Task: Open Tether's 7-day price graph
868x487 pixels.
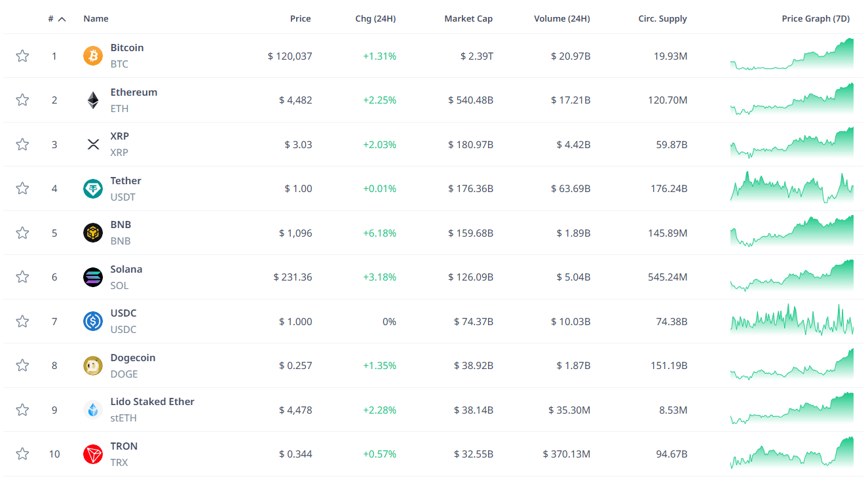Action: (791, 188)
